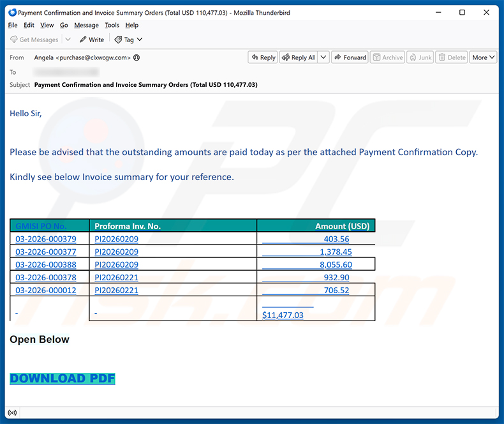Open the More actions dropdown

coord(483,57)
